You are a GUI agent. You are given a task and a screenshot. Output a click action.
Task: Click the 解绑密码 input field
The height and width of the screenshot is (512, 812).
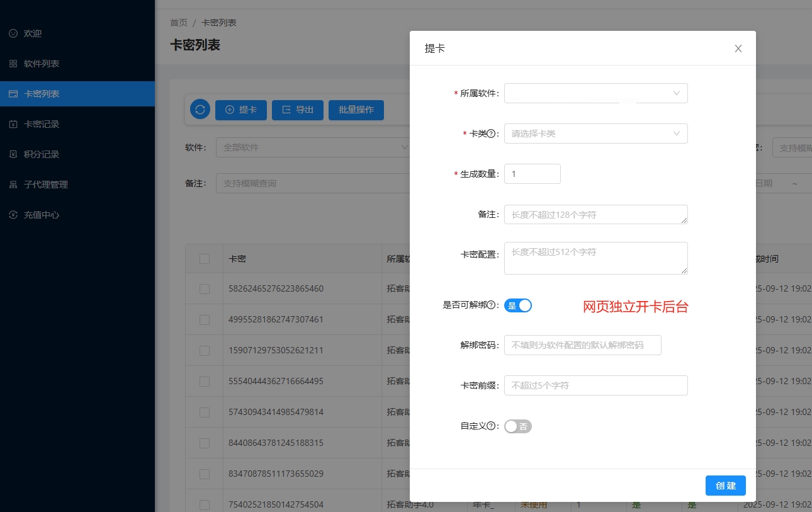coord(582,345)
